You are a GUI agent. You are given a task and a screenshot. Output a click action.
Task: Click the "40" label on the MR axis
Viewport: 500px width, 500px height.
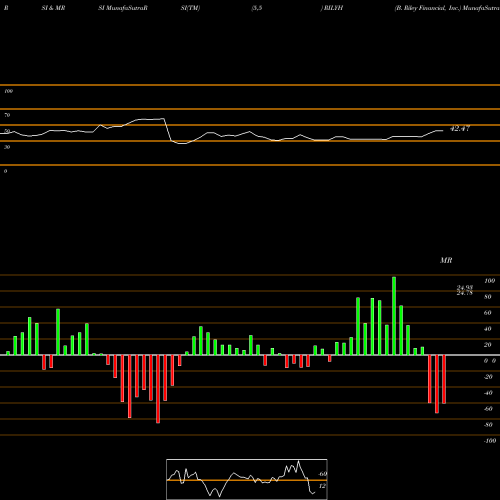[488, 329]
